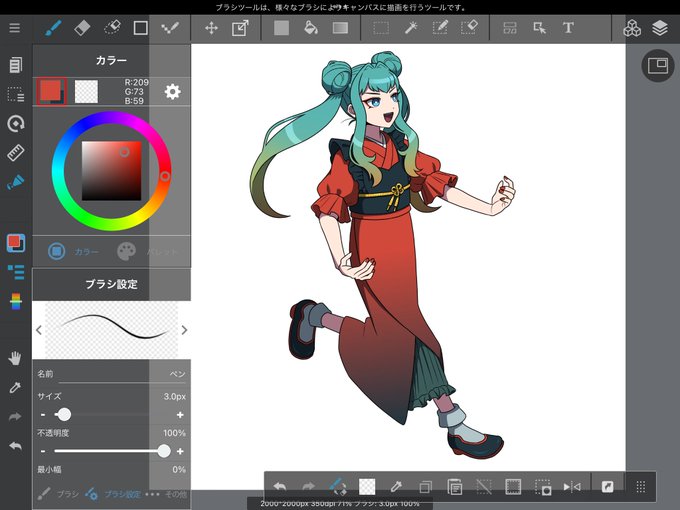
Task: Select the Paint Bucket tool
Action: click(311, 28)
